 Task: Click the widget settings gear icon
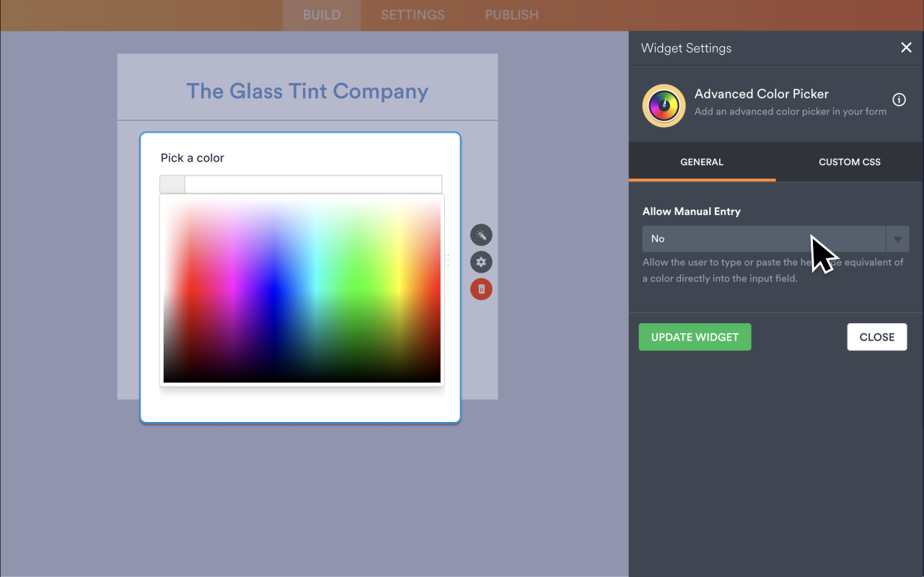(x=480, y=262)
